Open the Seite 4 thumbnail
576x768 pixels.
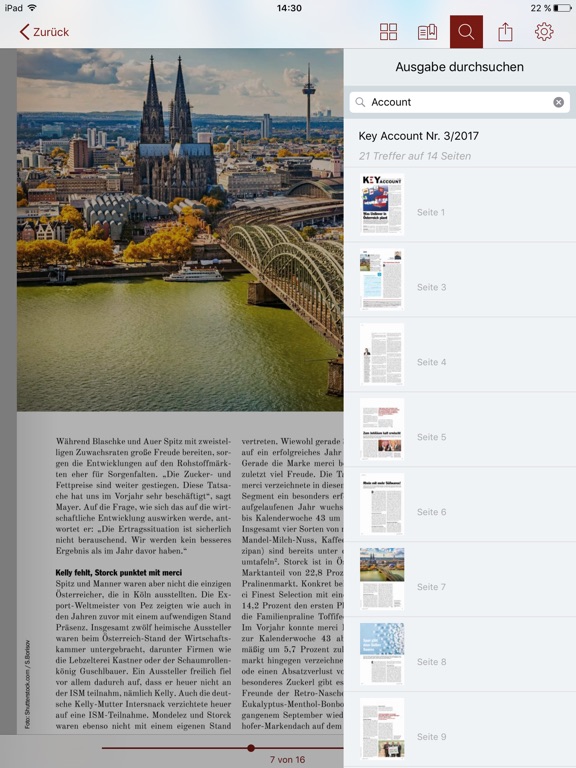[382, 354]
